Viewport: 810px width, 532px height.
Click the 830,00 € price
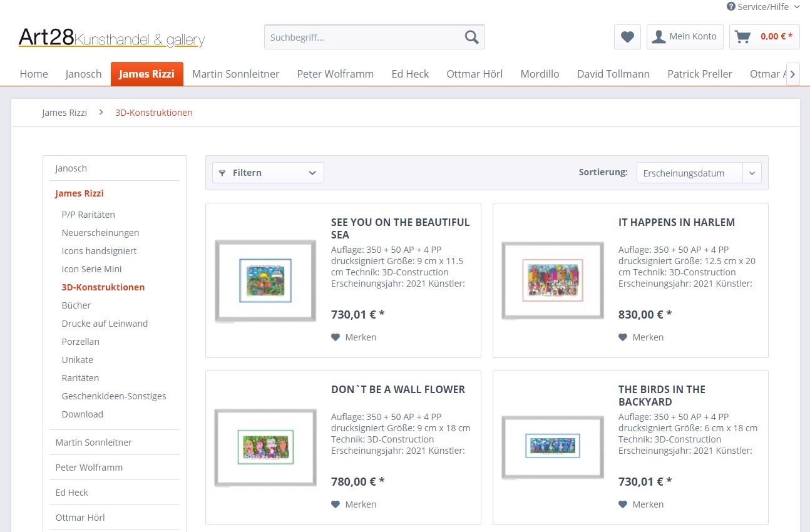[645, 315]
